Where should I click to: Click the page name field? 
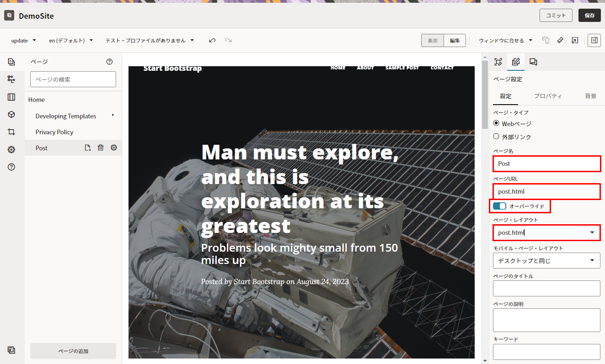[x=546, y=164]
